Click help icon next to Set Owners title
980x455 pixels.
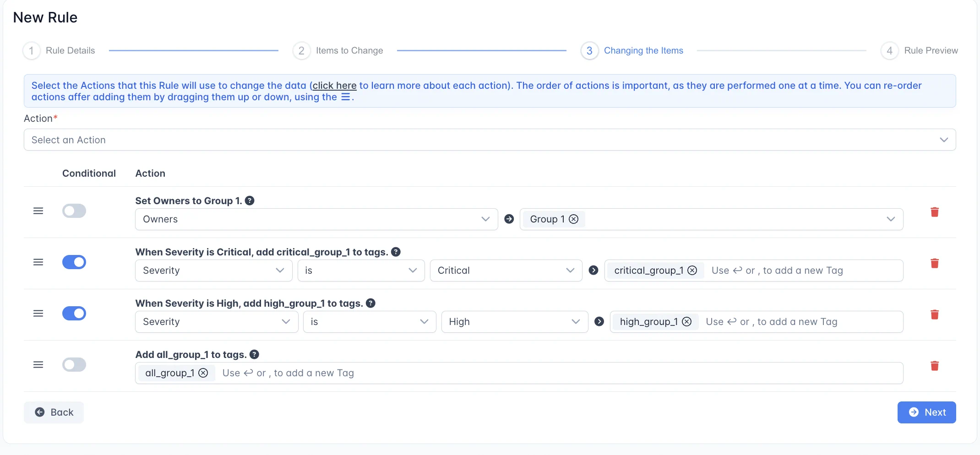coord(250,200)
